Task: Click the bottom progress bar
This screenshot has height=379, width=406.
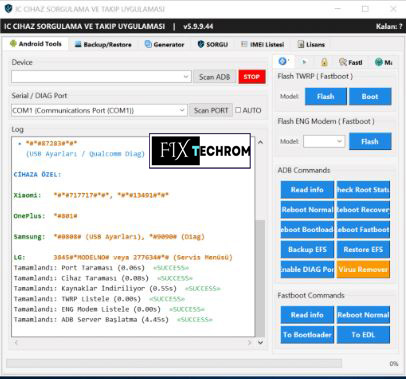Action: click(174, 364)
